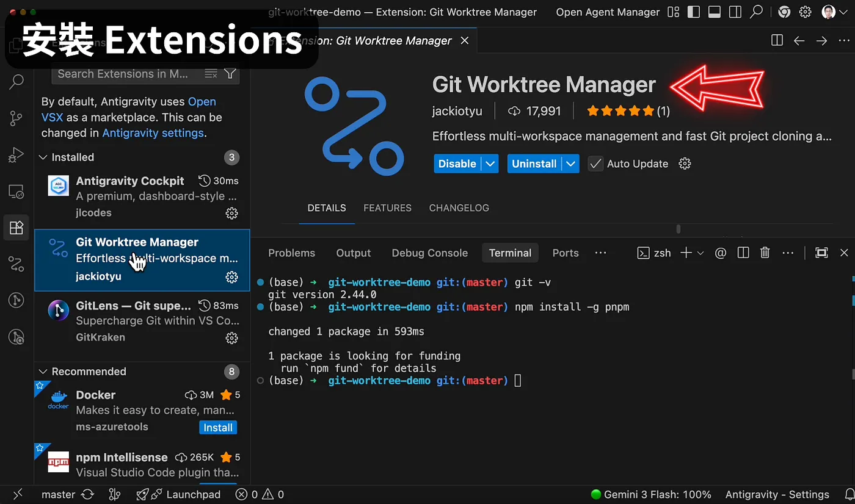Open manage gear for Antigravity Cockpit
855x504 pixels.
click(x=231, y=213)
